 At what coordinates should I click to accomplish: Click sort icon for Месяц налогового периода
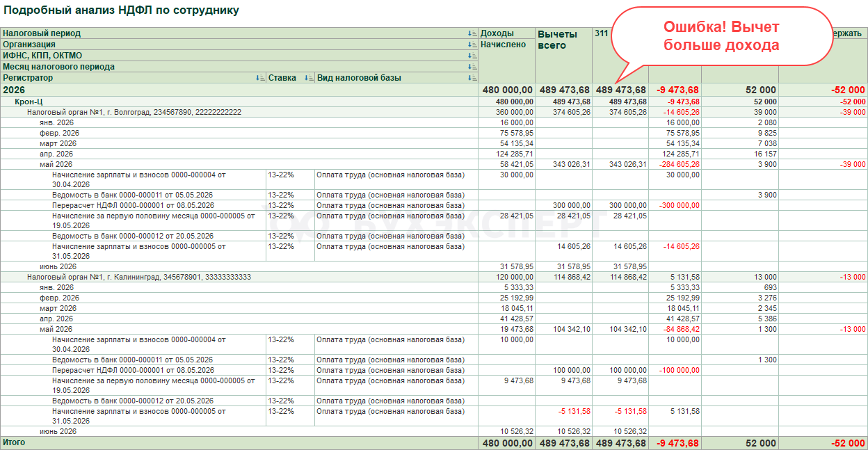click(472, 67)
